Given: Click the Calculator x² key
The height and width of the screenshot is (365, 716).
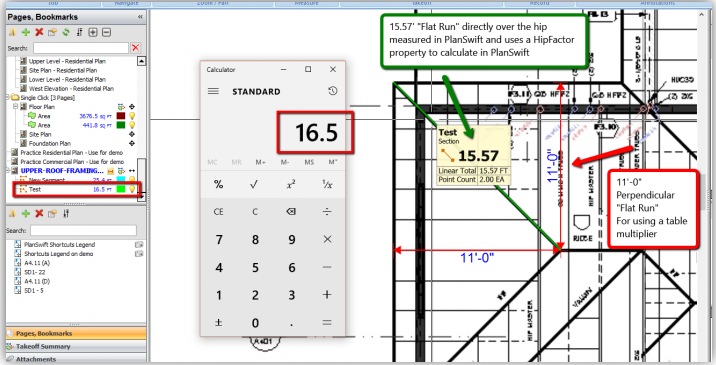Looking at the screenshot, I should pyautogui.click(x=291, y=185).
